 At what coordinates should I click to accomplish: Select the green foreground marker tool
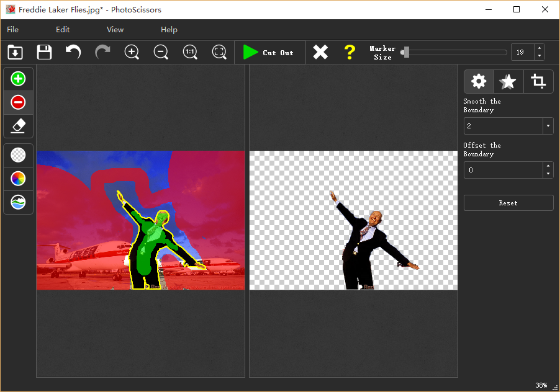coord(19,79)
